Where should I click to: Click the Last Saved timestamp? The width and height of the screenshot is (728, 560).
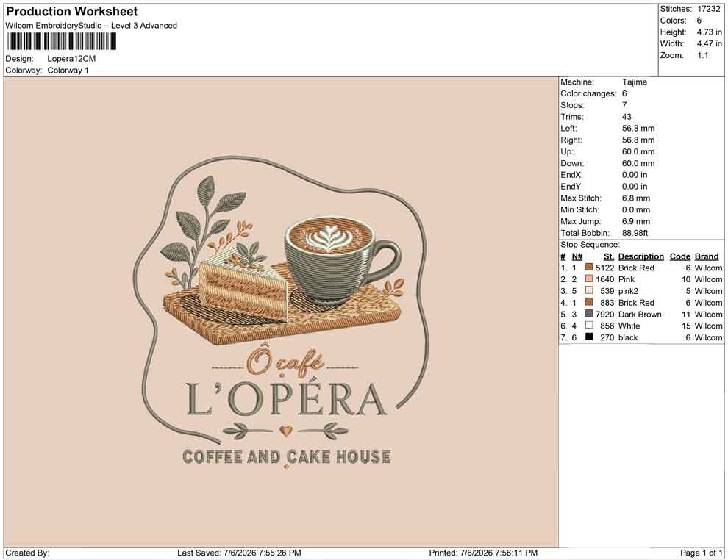tap(239, 553)
